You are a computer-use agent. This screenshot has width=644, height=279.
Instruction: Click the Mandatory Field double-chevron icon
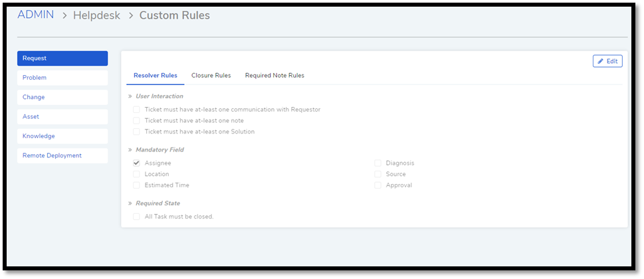(130, 149)
